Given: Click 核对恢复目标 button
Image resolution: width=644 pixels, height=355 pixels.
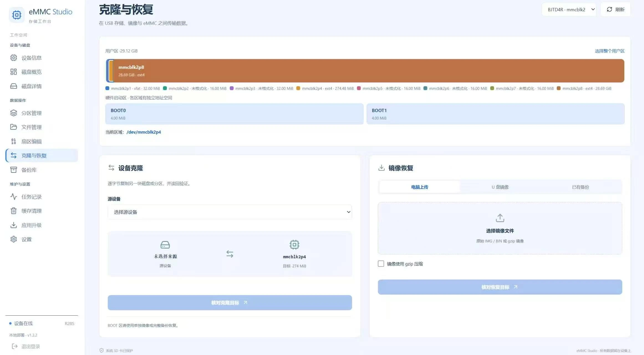Looking at the screenshot, I should pyautogui.click(x=500, y=287).
